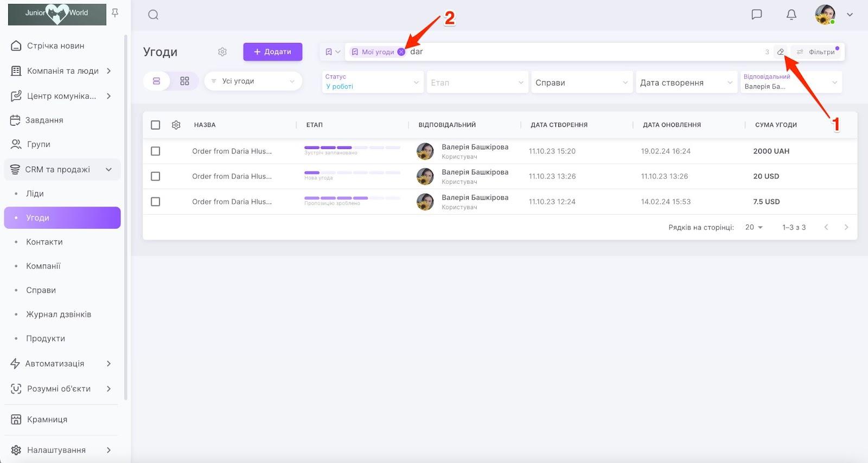Toggle the select-all checkbox in header

point(156,125)
